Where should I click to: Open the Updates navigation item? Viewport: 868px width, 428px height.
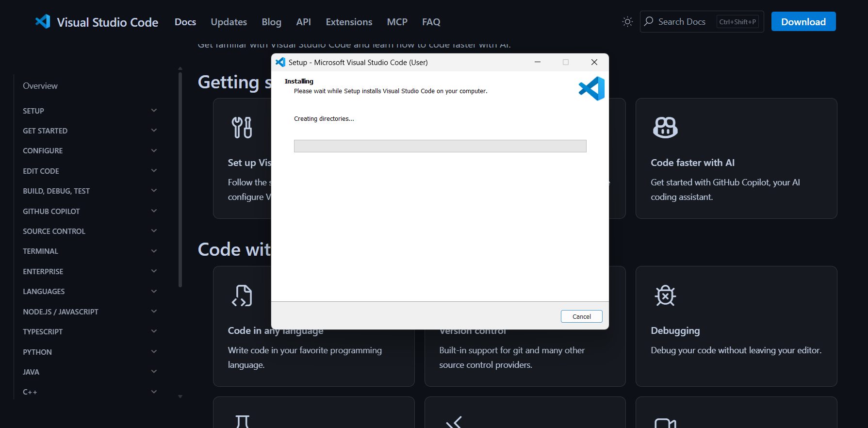(x=229, y=22)
